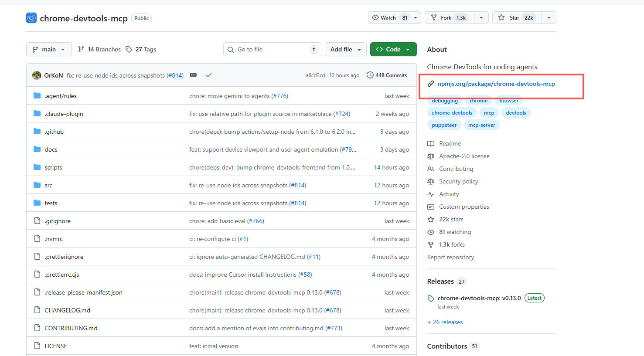
Task: Open the chrome-devtools-mcp: v0.13.0 release
Action: pos(479,298)
